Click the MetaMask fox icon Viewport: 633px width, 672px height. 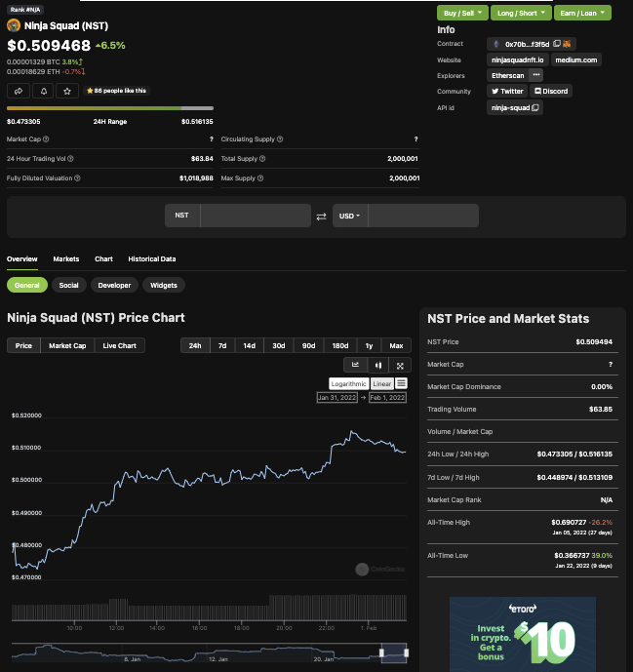click(567, 44)
